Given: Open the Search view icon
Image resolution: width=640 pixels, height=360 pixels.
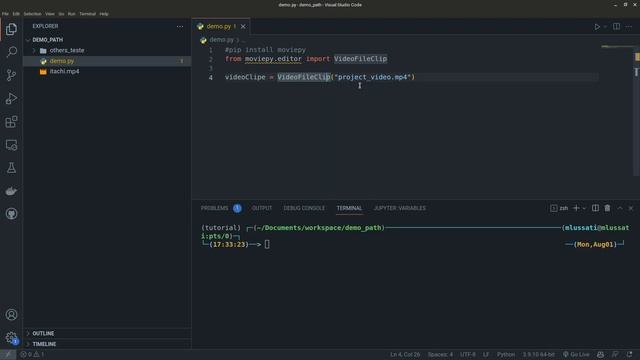Looking at the screenshot, I should point(11,52).
